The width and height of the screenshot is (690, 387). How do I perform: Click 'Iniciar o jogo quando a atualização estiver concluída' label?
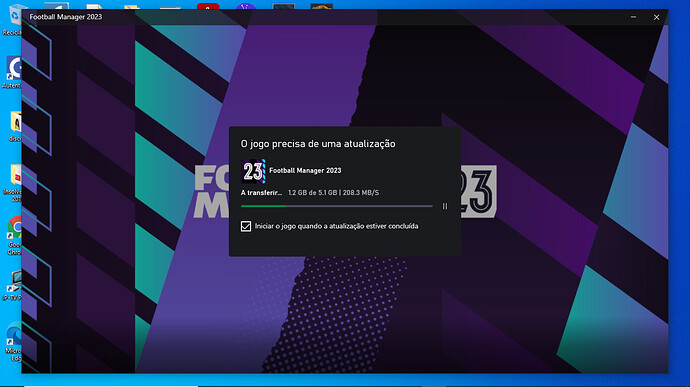[x=337, y=226]
